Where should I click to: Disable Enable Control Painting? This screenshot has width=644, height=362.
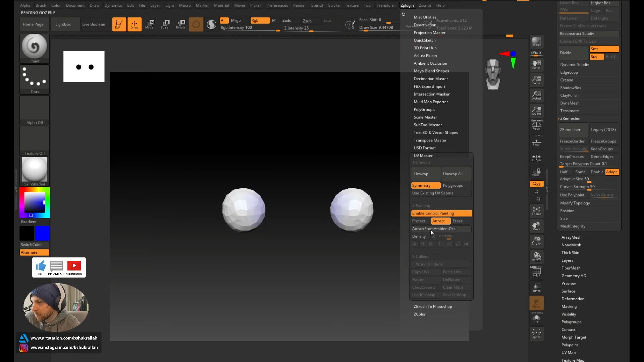click(x=441, y=213)
